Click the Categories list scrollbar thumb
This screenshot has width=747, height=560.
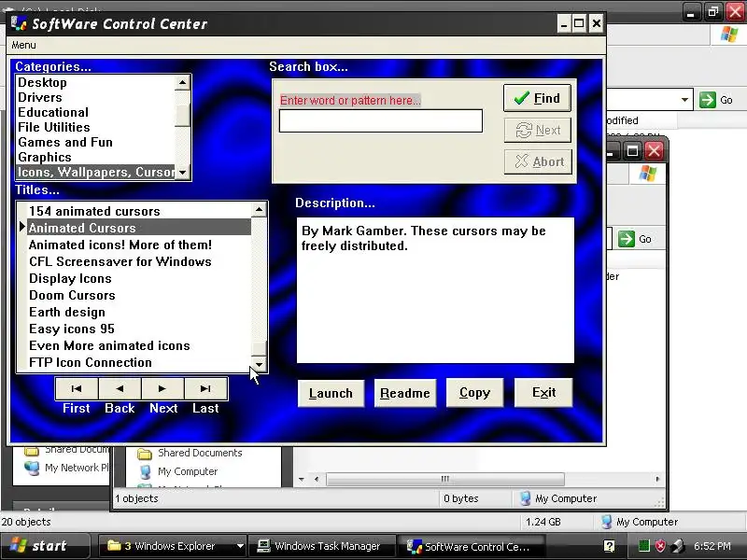(182, 116)
